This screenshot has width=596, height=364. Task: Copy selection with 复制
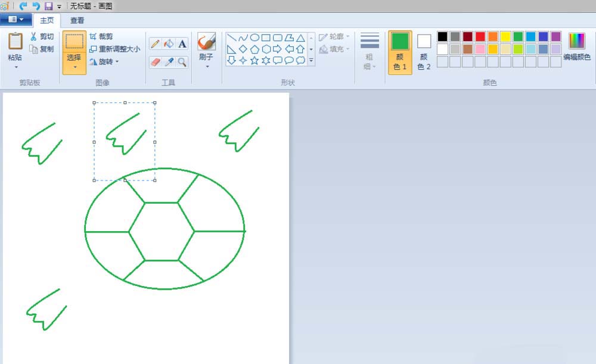[x=42, y=49]
